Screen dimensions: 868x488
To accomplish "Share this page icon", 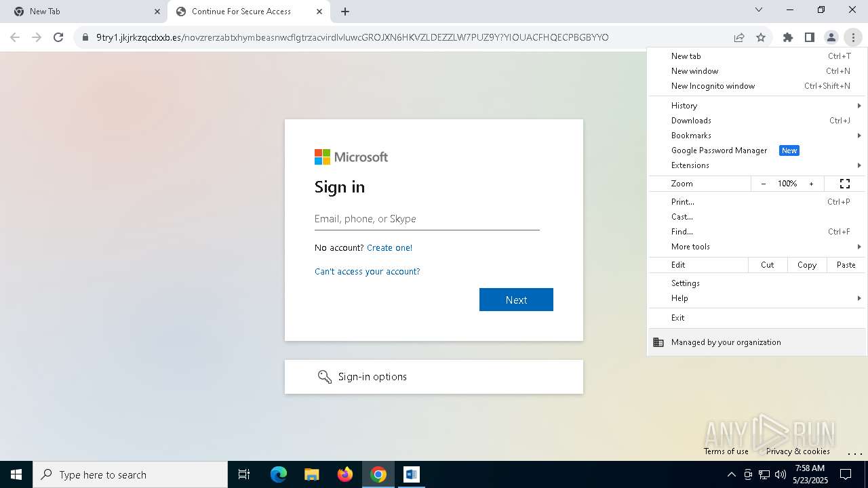I will [x=739, y=37].
